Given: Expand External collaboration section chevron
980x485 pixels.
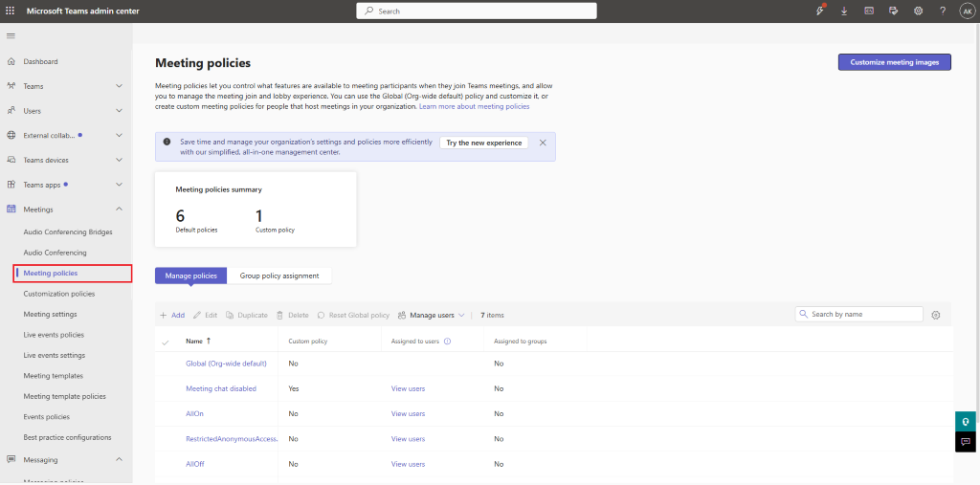Looking at the screenshot, I should pos(120,135).
